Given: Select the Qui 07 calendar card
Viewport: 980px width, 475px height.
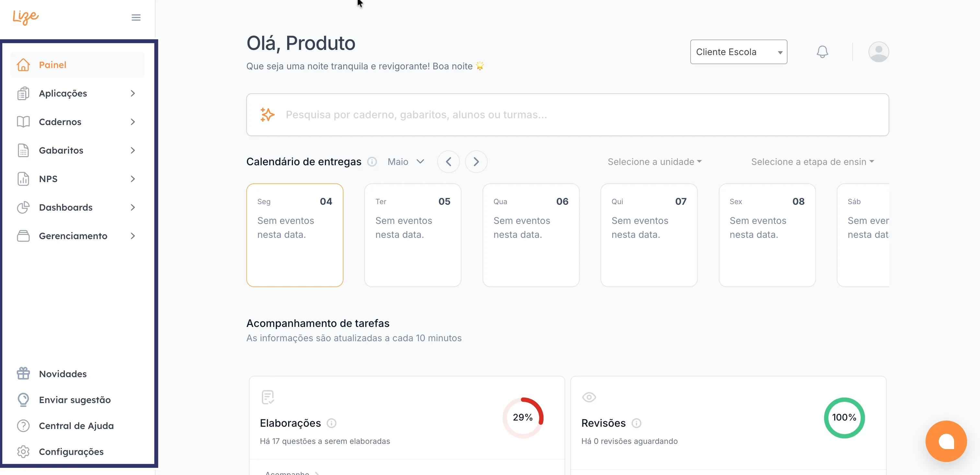Looking at the screenshot, I should click(649, 235).
